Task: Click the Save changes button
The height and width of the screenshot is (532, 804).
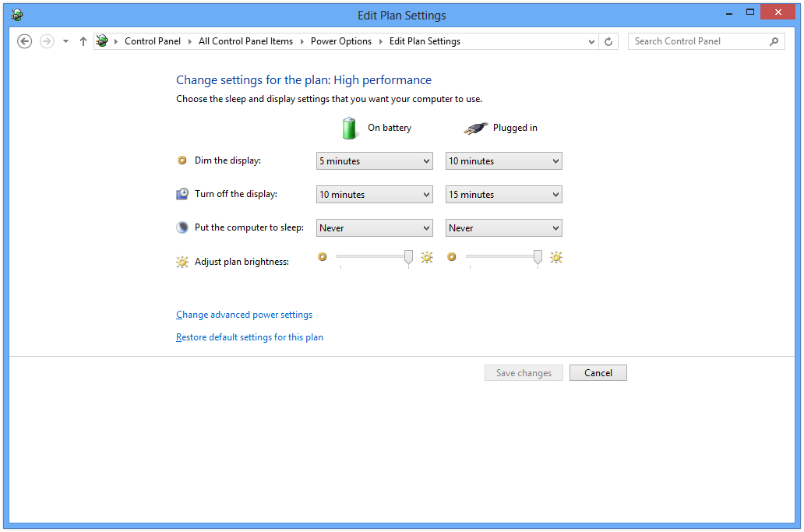Action: (524, 373)
